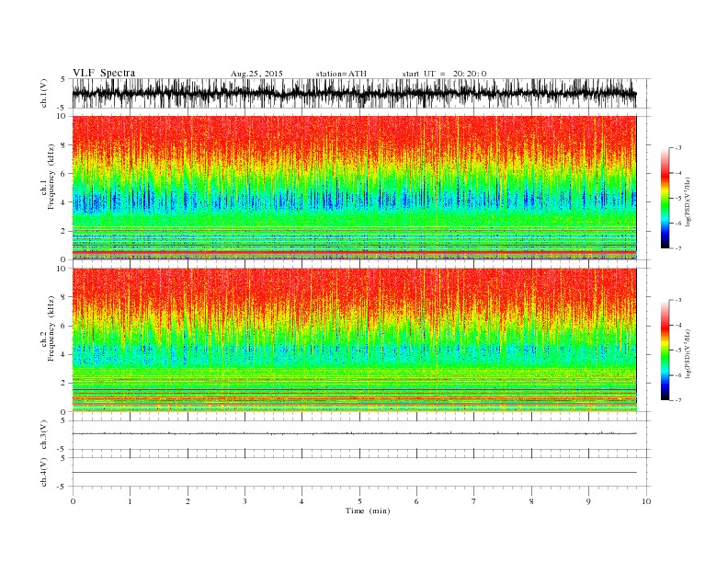Click time-axis tick label "10" at bottom right

[646, 501]
